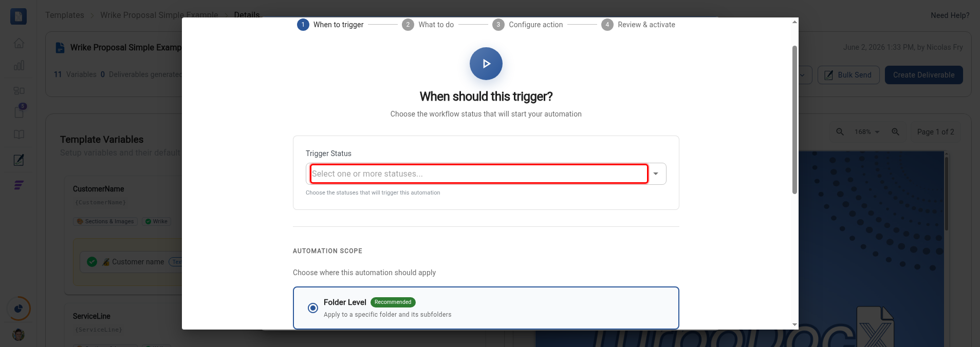The height and width of the screenshot is (347, 980).
Task: Click the Bulk Send button
Action: [848, 75]
